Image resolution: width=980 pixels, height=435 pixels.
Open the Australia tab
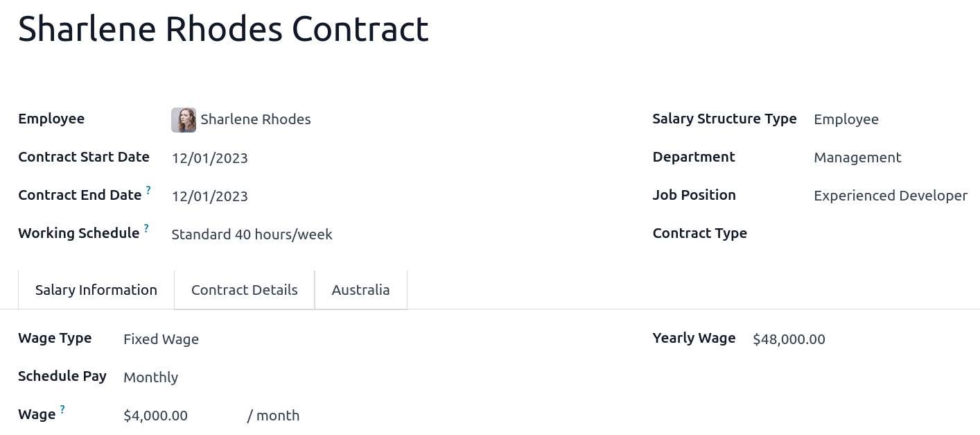[x=360, y=289]
